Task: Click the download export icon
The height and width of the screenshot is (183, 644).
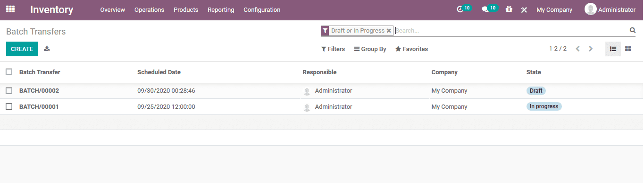Action: tap(47, 49)
